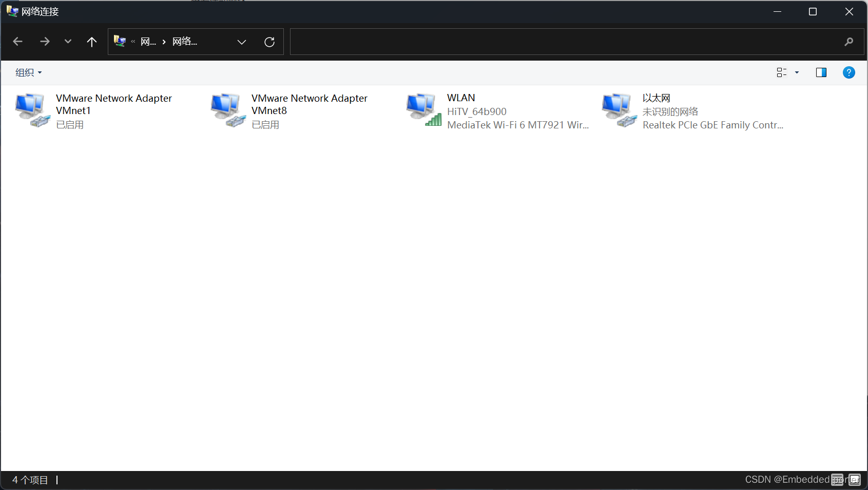Refresh the network connections list
Image resolution: width=868 pixels, height=490 pixels.
coord(269,42)
